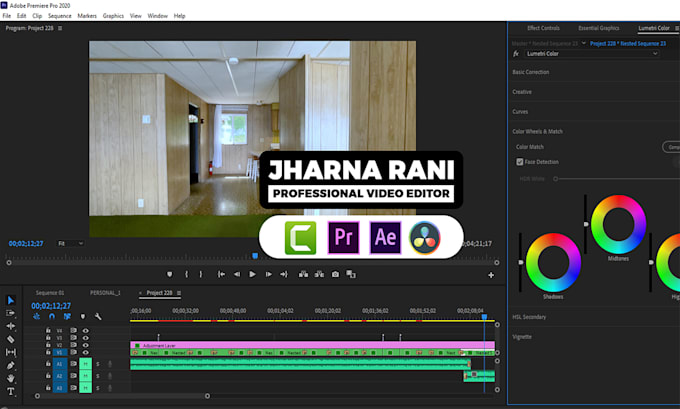Select the Ripple Edit tool

[11, 326]
